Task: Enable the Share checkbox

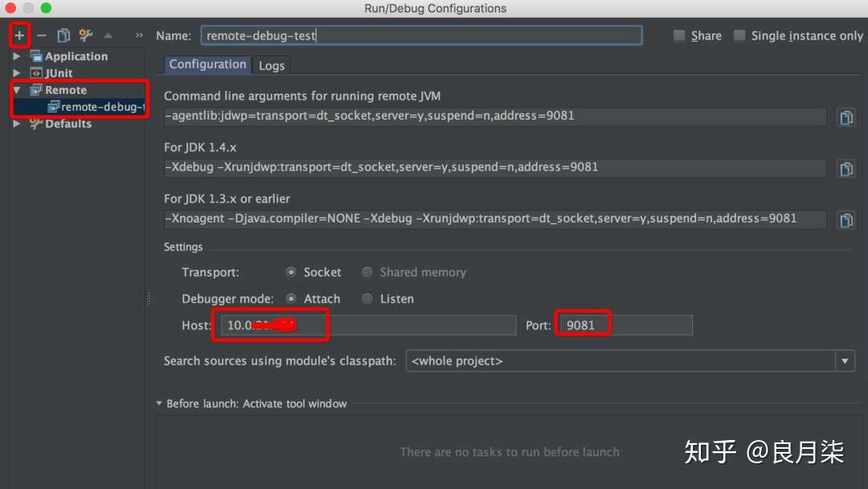Action: click(679, 36)
